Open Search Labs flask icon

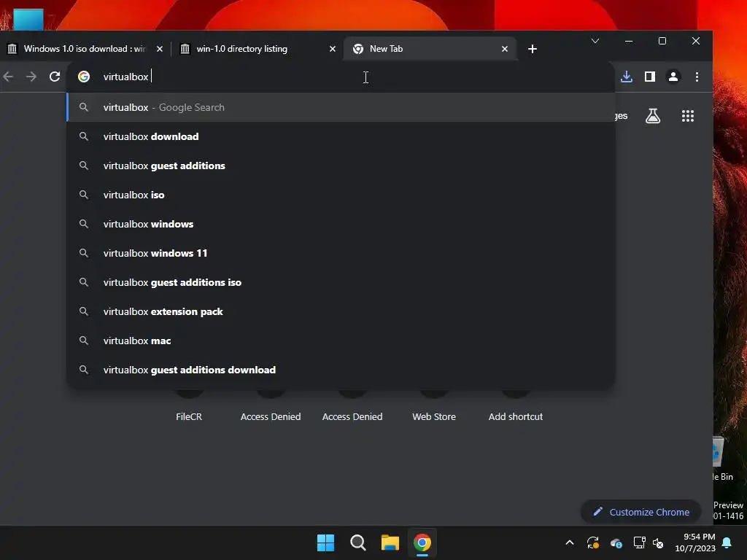pyautogui.click(x=653, y=116)
